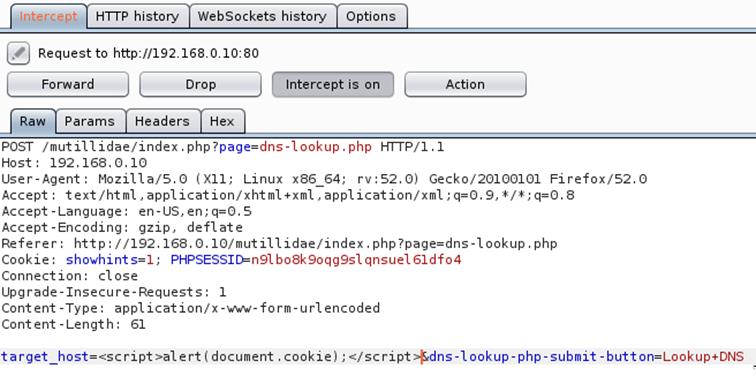Click the pencil edit icon beside request target
The width and height of the screenshot is (756, 376).
point(18,53)
